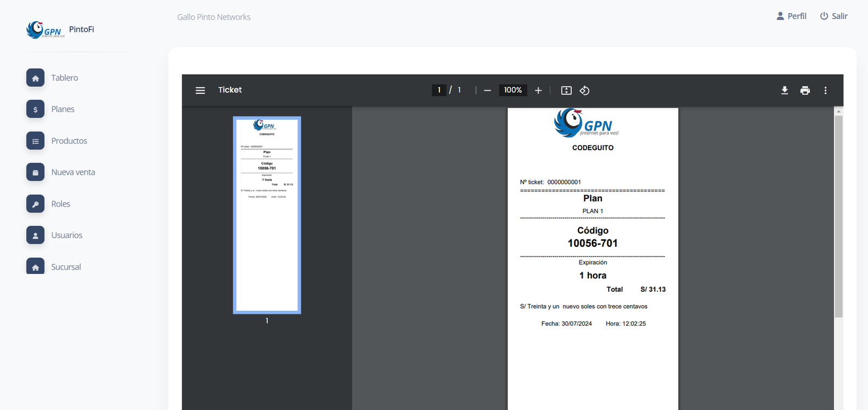Click the fit to page icon
This screenshot has height=410, width=868.
[x=566, y=91]
